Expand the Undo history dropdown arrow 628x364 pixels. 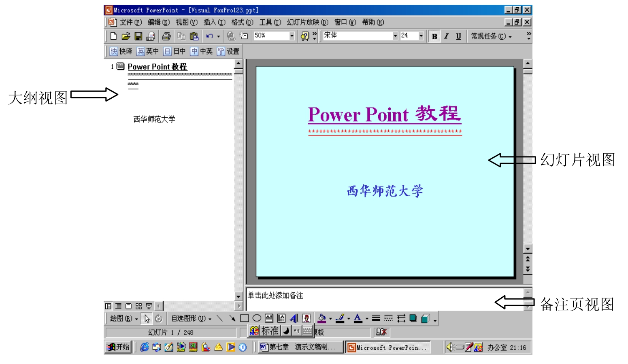tap(219, 36)
